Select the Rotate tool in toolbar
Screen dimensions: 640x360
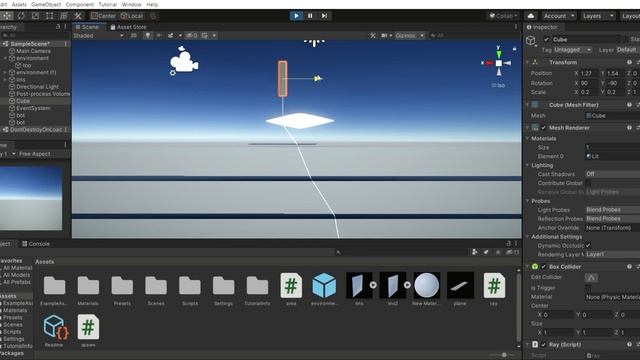(x=21, y=16)
